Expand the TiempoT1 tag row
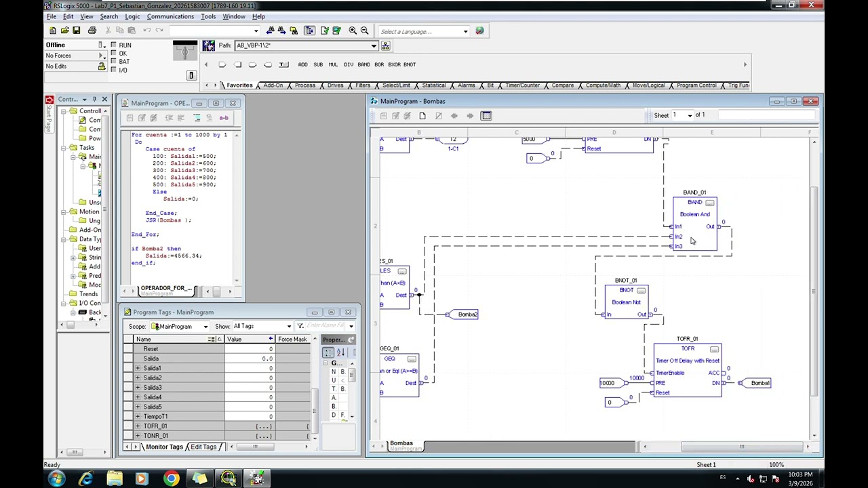 coord(138,416)
